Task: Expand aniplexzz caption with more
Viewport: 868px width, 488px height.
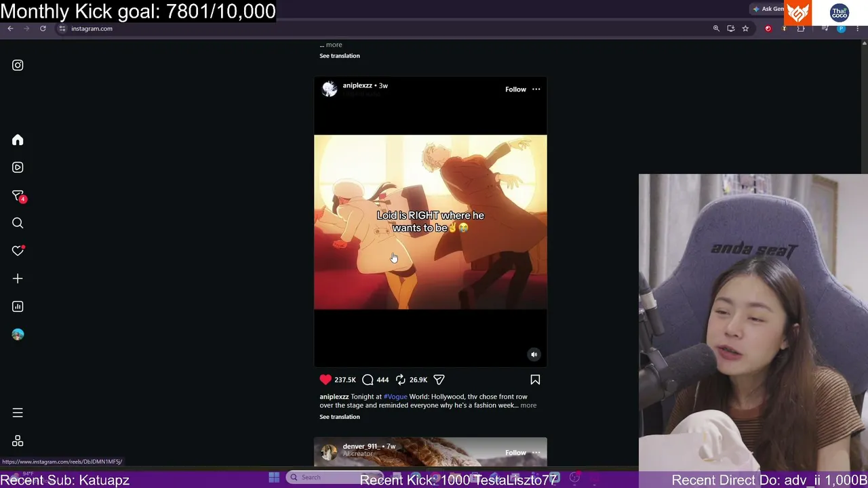Action: coord(528,405)
